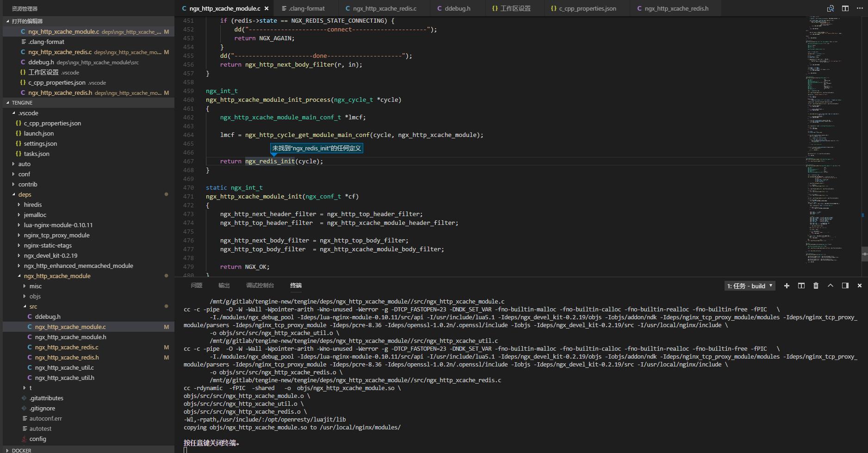Switch to the 调试控制台 panel tab
This screenshot has height=453, width=868.
(x=260, y=285)
